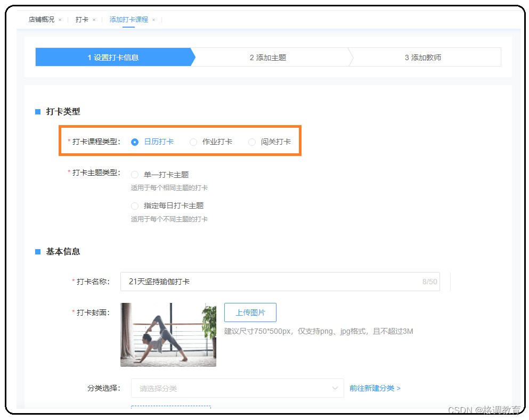Screen dimensions: 529x420
Task: Expand the category dropdown chevron arrow
Action: point(335,389)
